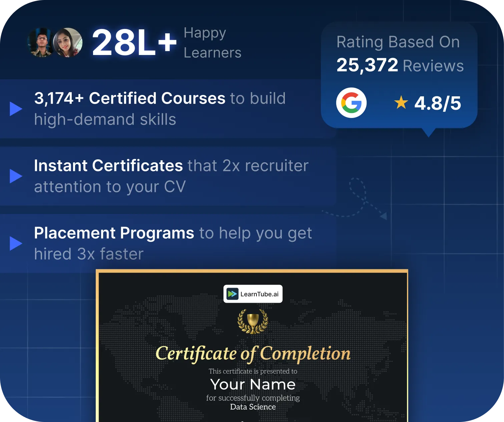504x422 pixels.
Task: Click the 4.8/5 rating score
Action: coord(437,103)
